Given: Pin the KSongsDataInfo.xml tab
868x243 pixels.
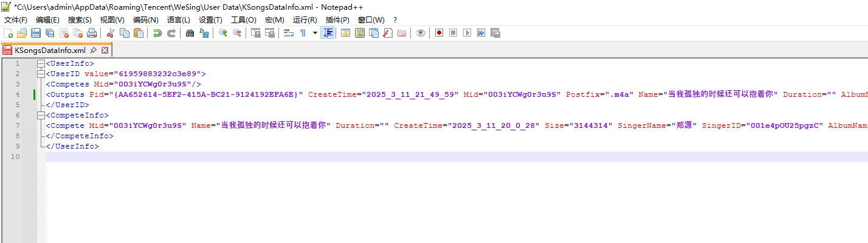Looking at the screenshot, I should (x=94, y=51).
